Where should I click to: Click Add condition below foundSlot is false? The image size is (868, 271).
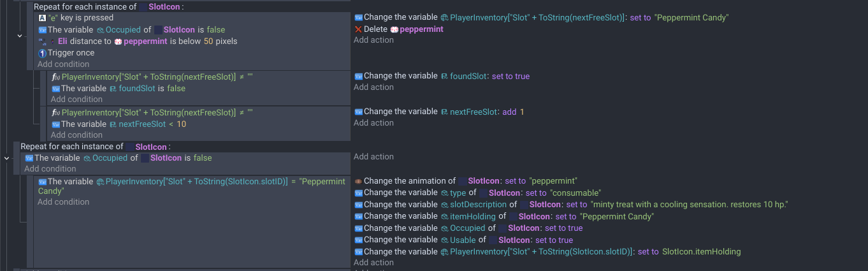click(x=76, y=99)
